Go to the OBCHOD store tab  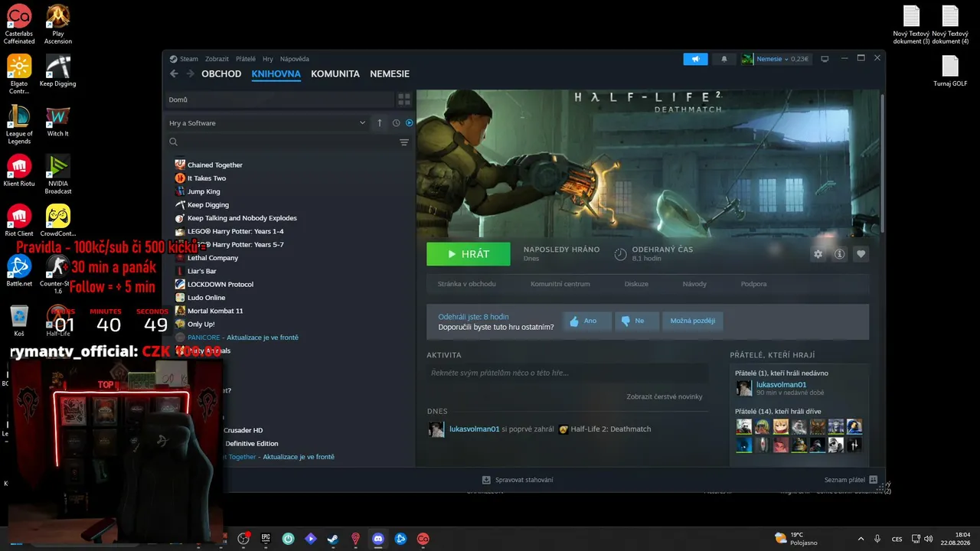coord(221,74)
